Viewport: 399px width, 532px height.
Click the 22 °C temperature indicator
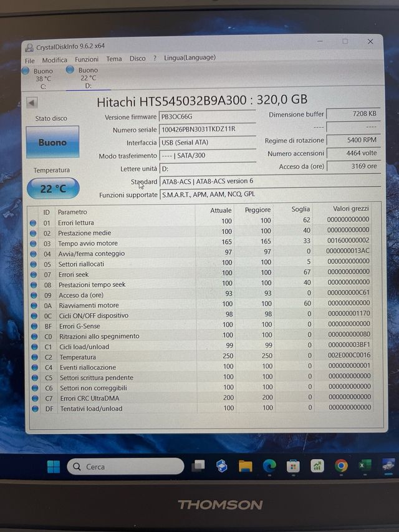point(53,188)
